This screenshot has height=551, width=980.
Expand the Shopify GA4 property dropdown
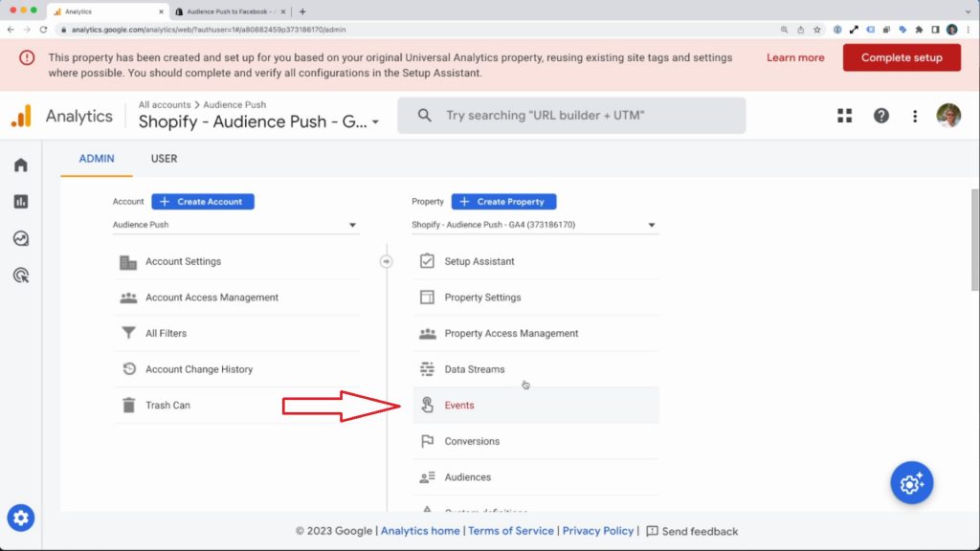(x=534, y=225)
